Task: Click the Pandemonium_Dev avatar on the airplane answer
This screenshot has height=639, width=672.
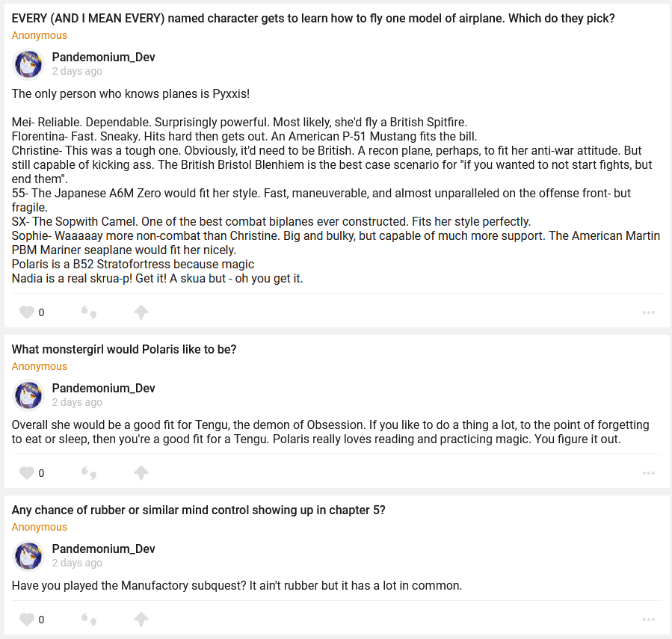Action: (29, 64)
